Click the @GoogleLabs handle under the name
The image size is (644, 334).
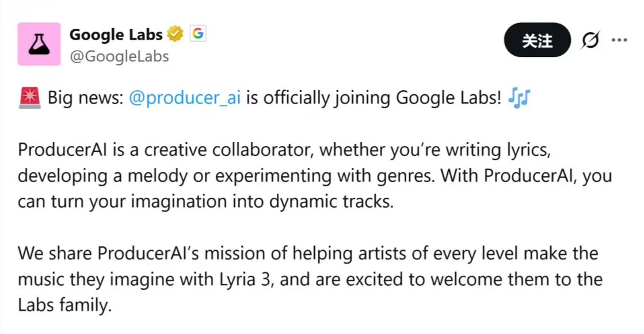[x=119, y=56]
